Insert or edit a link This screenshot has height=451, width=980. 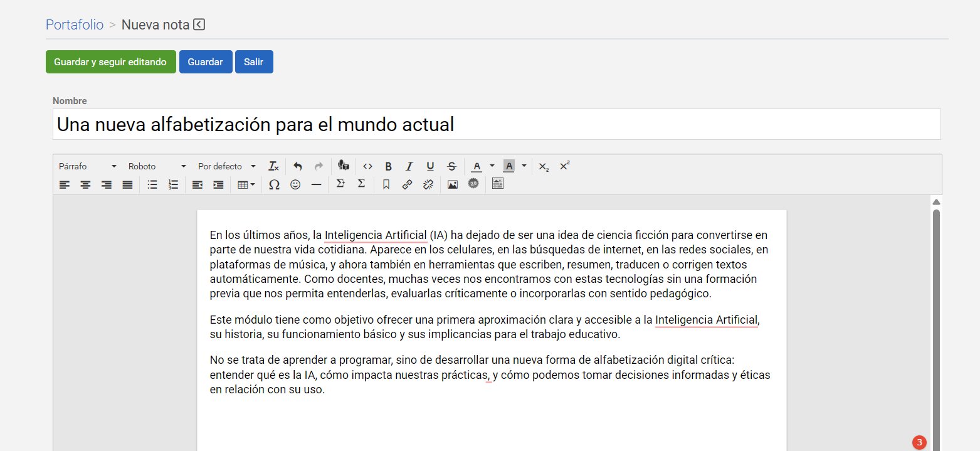click(x=407, y=184)
